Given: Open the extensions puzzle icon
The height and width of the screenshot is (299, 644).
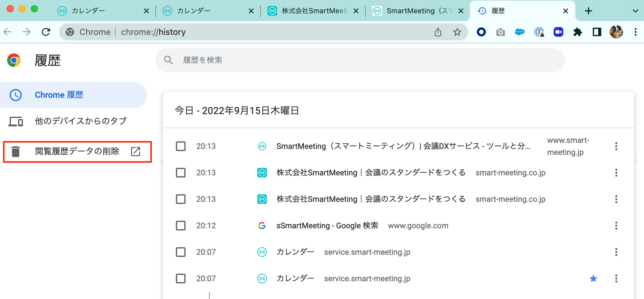Looking at the screenshot, I should tap(578, 32).
